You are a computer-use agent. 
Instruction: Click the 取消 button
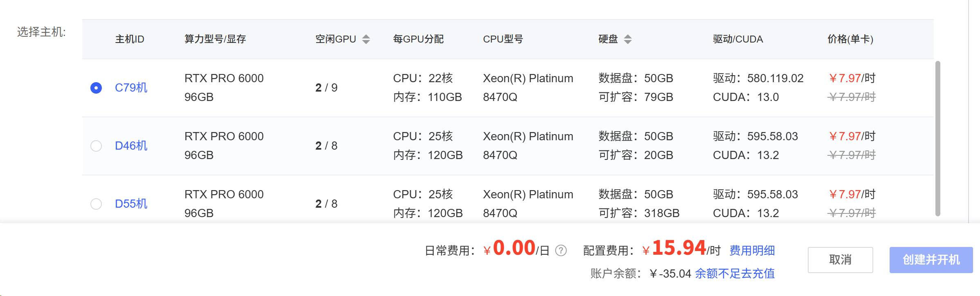841,260
